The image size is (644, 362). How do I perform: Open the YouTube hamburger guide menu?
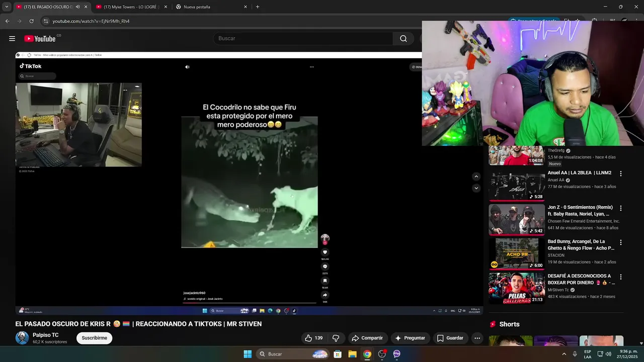coord(12,39)
